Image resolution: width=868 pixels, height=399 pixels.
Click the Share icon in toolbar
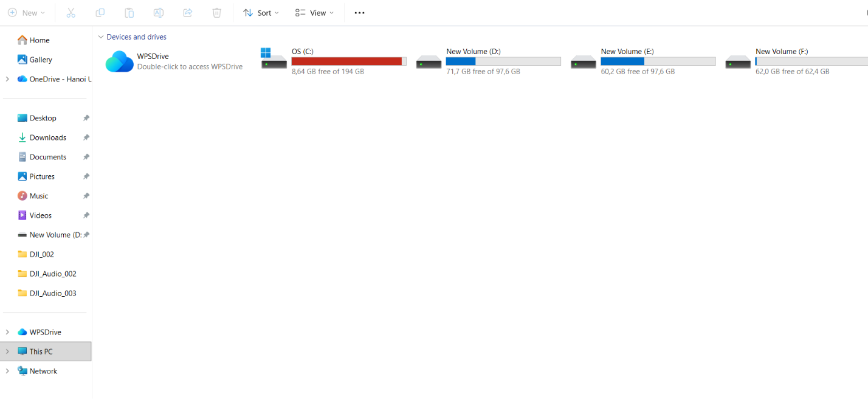pyautogui.click(x=188, y=13)
